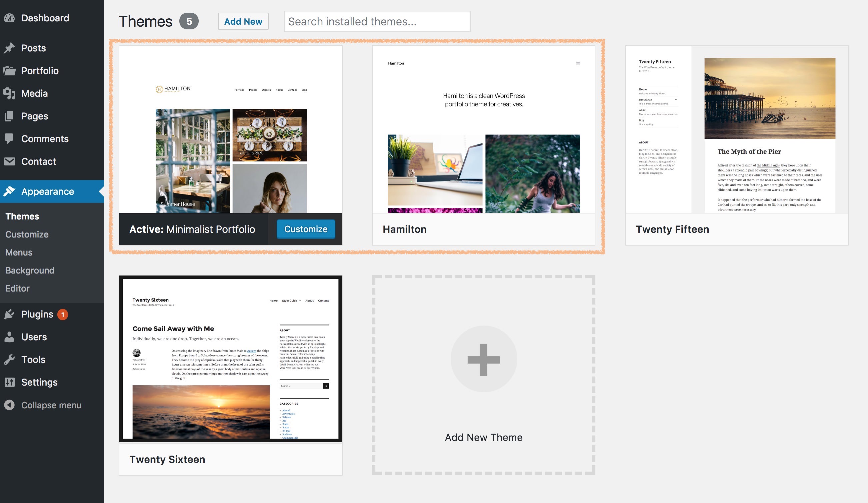This screenshot has height=503, width=868.
Task: Click the blue Customize button
Action: point(306,229)
